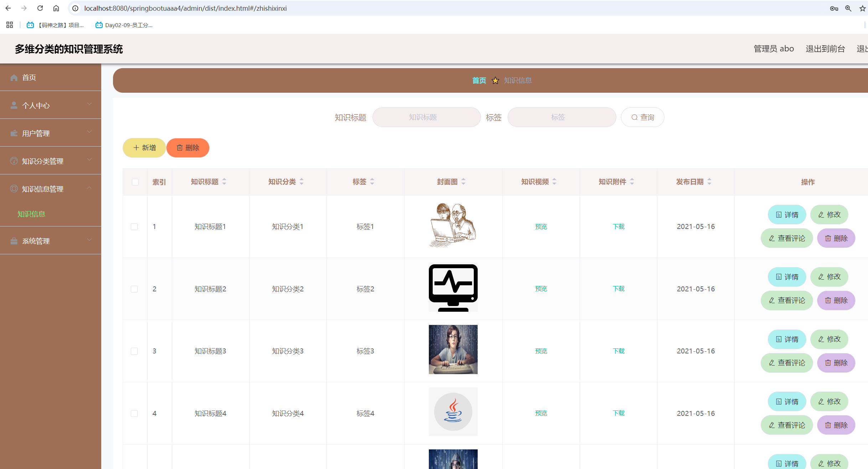Click the 查看评论 button for row 2

pos(787,300)
